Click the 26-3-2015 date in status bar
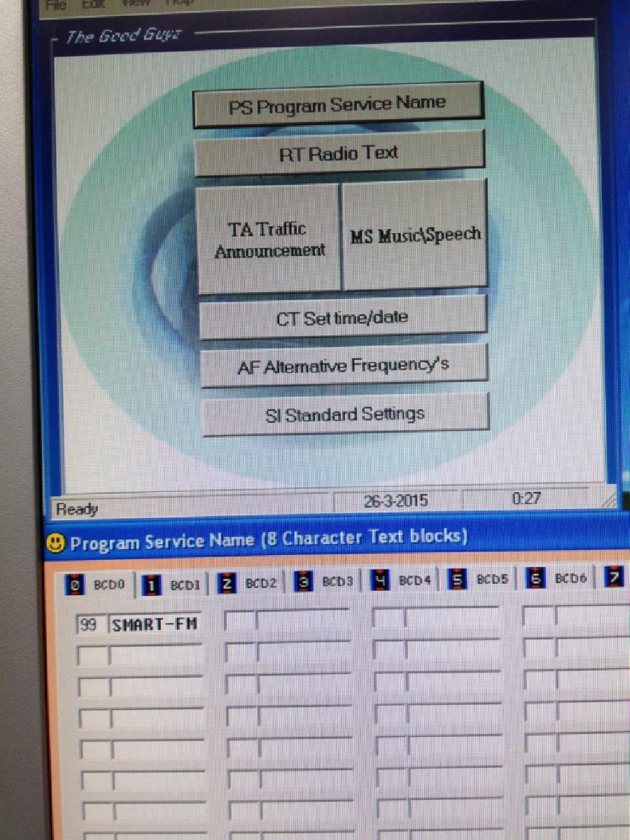This screenshot has width=630, height=840. [396, 501]
